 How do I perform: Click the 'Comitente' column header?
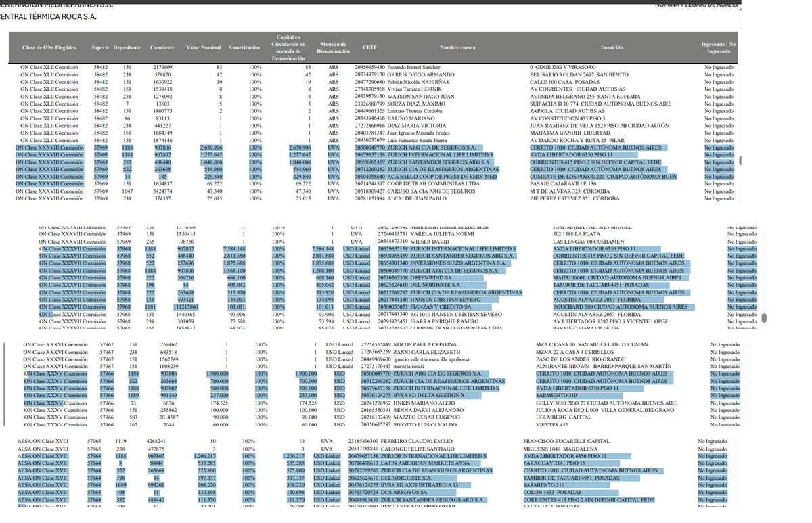tap(162, 49)
